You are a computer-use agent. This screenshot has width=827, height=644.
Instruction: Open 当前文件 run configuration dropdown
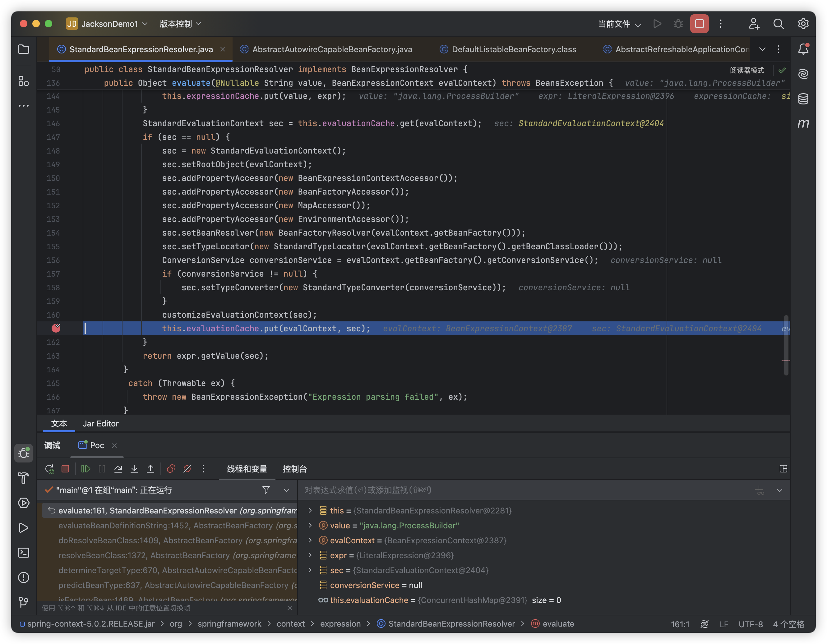620,24
